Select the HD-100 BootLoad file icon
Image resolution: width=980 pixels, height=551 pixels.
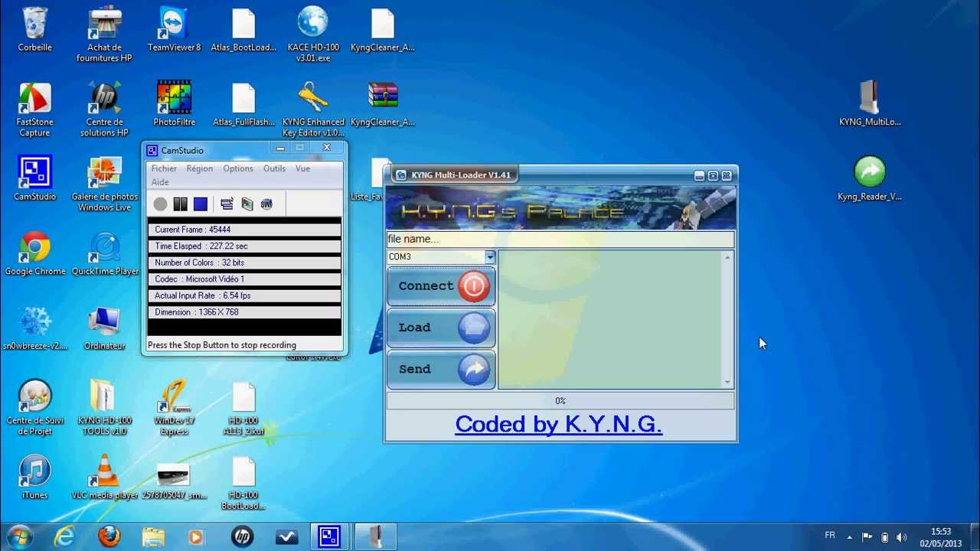tap(243, 483)
